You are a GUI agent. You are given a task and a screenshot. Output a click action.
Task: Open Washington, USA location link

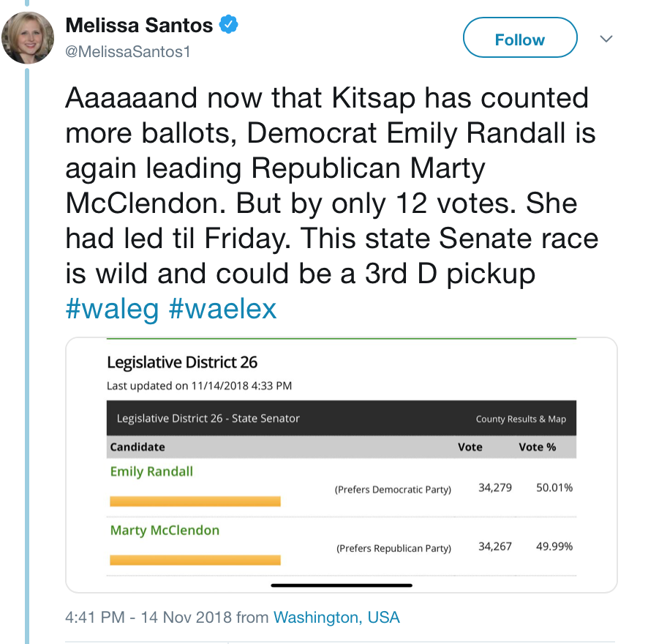pyautogui.click(x=336, y=617)
